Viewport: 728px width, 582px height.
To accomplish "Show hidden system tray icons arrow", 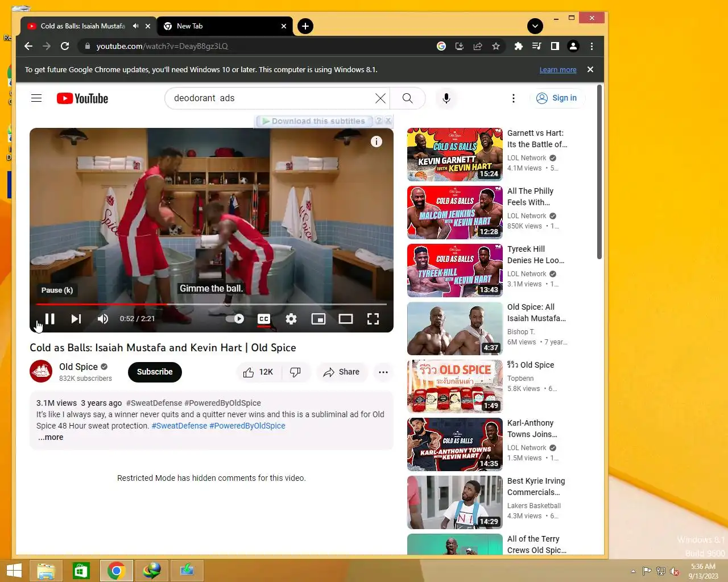I will click(x=633, y=571).
